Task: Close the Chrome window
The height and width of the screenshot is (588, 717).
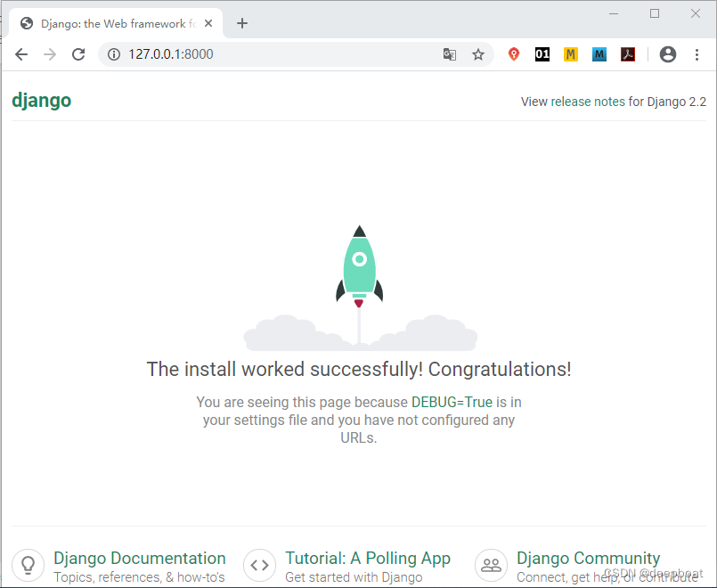Action: pos(696,13)
